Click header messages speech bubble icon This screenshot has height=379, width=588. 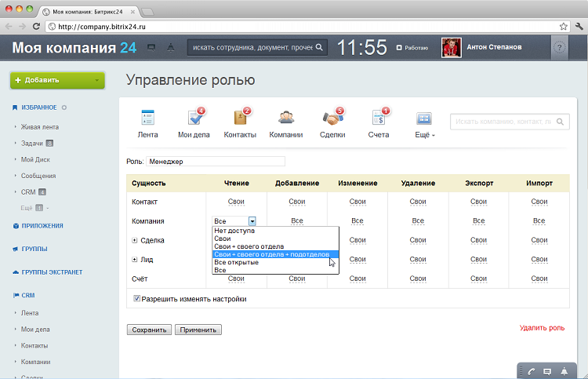151,48
